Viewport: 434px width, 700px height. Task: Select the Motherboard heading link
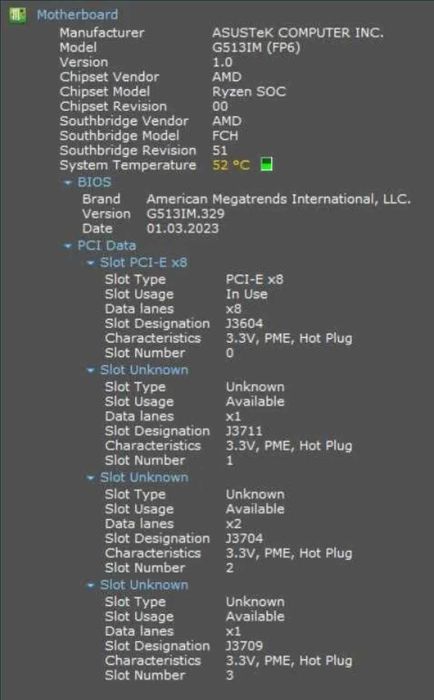78,15
